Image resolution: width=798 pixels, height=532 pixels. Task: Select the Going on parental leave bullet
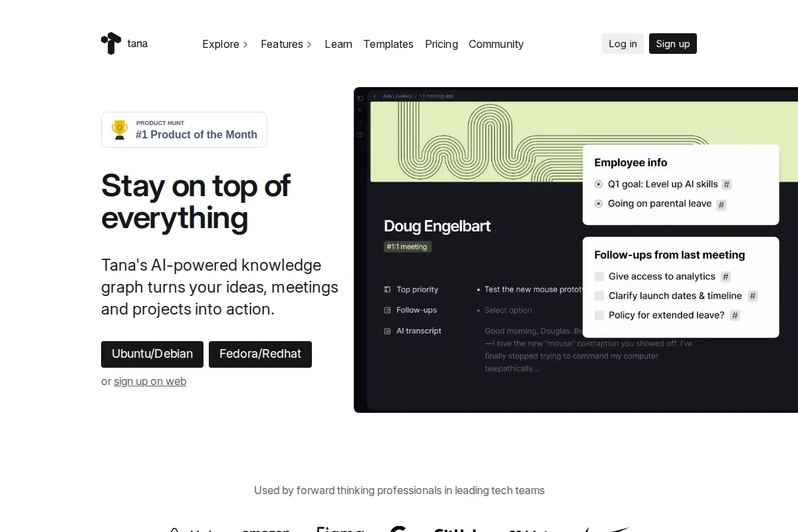click(598, 204)
